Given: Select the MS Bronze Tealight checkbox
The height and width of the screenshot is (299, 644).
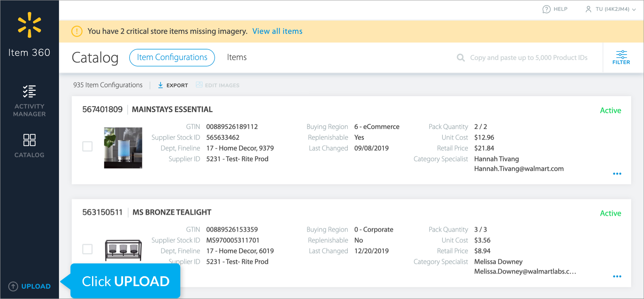Looking at the screenshot, I should 88,249.
